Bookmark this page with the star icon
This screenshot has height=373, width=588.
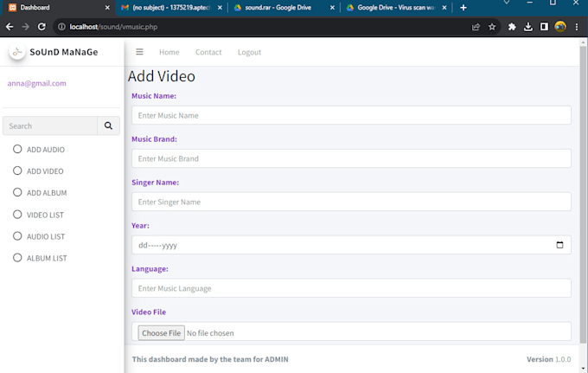[492, 27]
